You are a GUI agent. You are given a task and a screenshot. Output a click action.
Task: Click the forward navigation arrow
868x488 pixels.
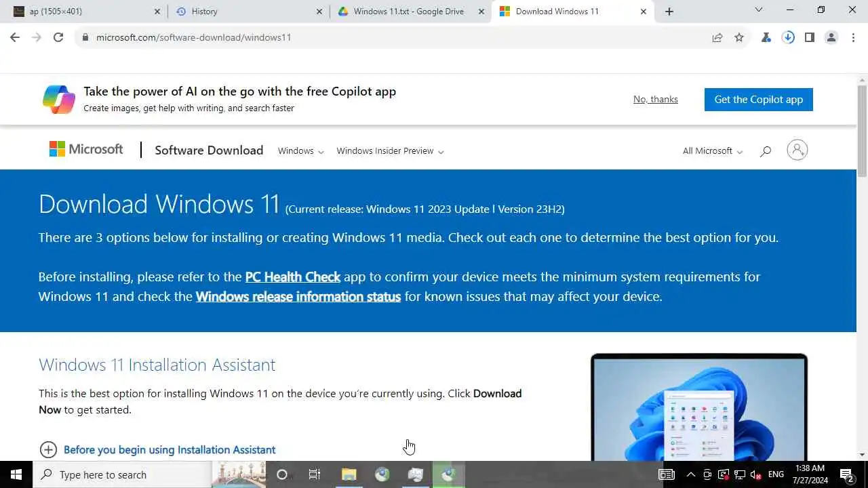(x=37, y=37)
